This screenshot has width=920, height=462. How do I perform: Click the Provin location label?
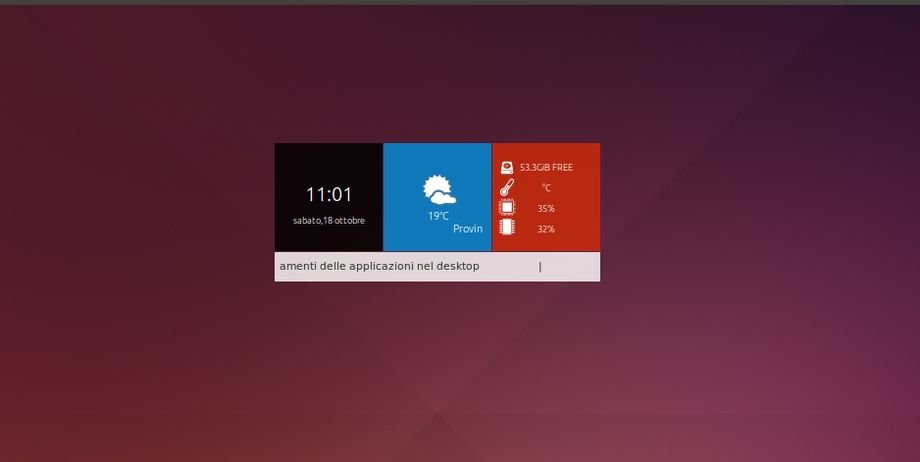click(x=468, y=228)
